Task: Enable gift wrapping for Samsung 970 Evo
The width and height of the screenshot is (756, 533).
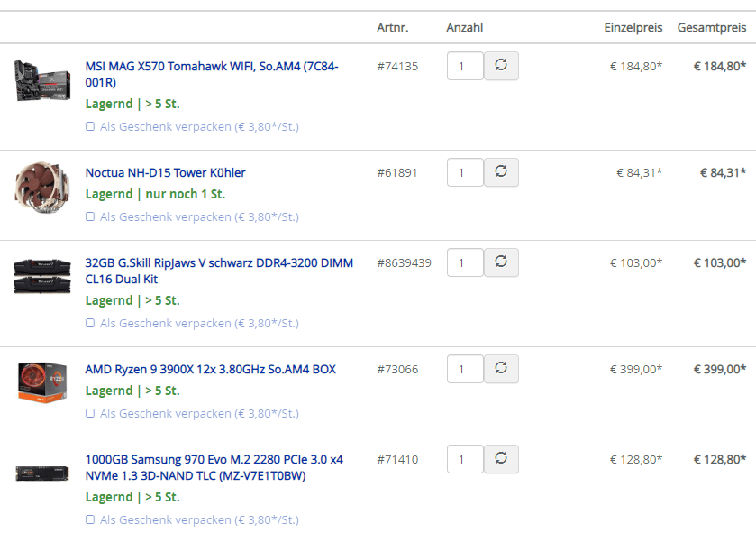Action: (x=90, y=519)
